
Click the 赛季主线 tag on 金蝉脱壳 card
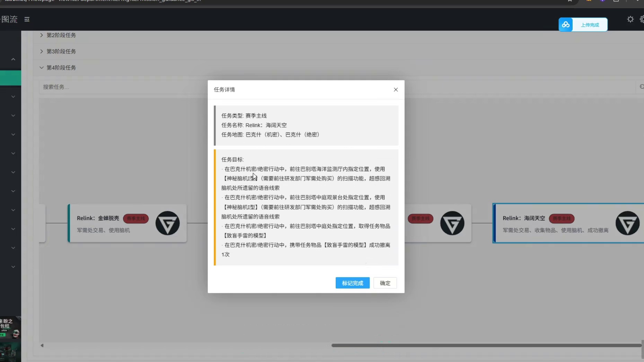(x=136, y=218)
